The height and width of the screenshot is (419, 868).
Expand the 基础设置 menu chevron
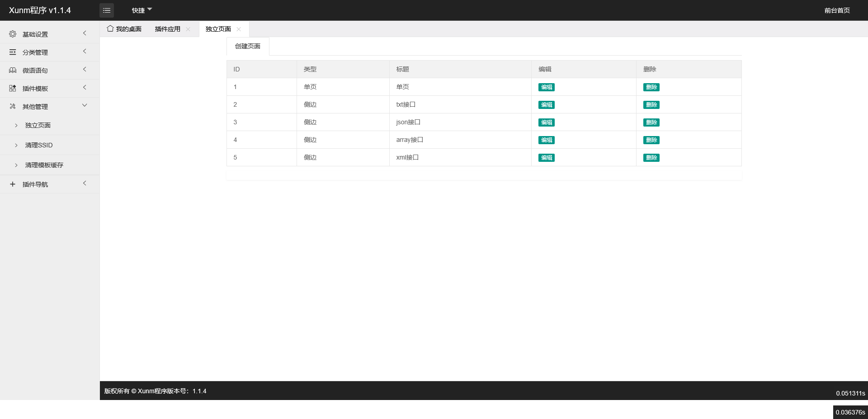pyautogui.click(x=85, y=33)
